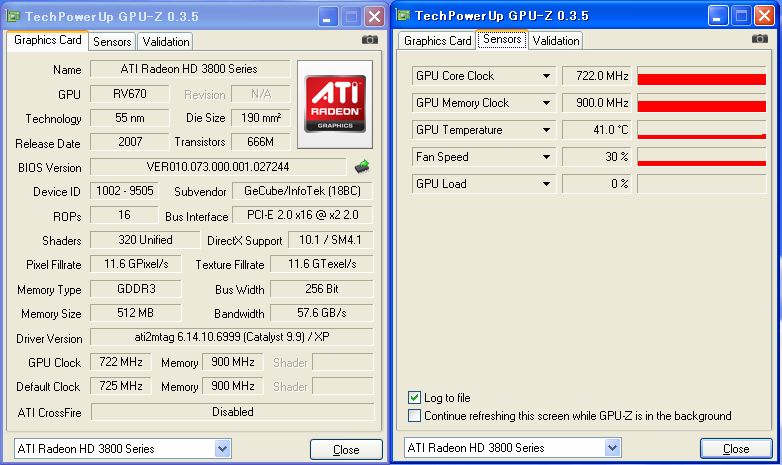Click Memory Type value GDDR3
Viewport: 782px width, 465px height.
136,289
